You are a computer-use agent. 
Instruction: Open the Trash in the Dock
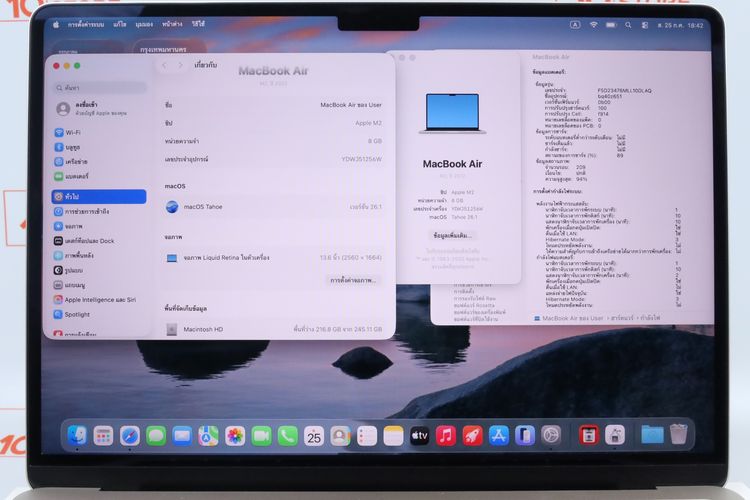[678, 435]
